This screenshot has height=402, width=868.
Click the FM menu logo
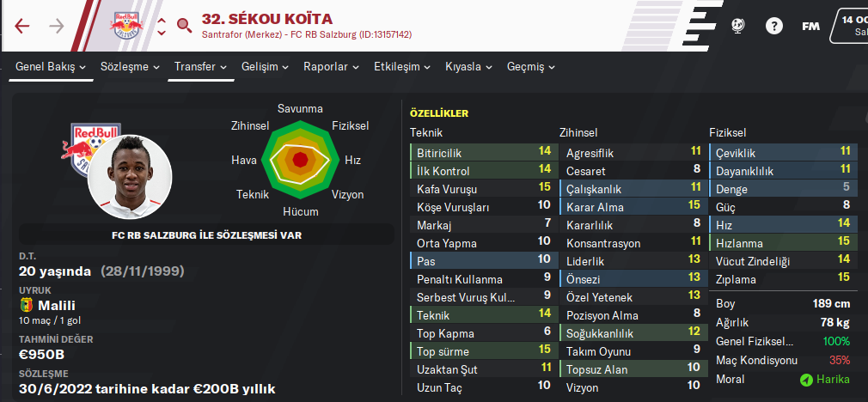[810, 26]
